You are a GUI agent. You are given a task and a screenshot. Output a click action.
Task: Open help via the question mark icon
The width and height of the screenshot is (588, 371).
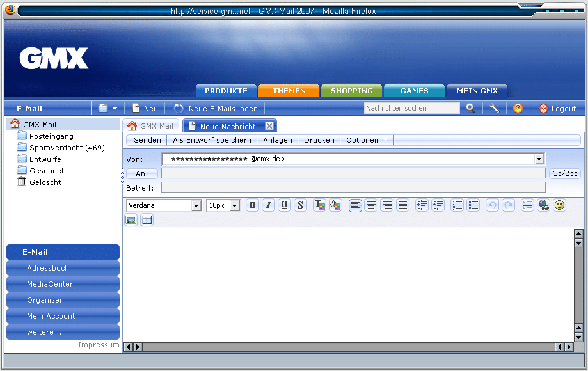(518, 108)
